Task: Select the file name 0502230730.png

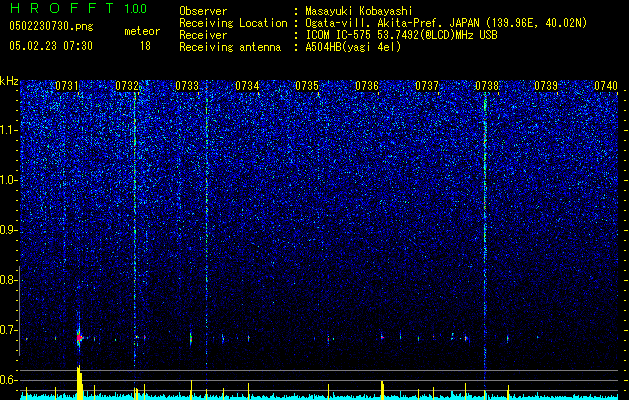Action: pos(51,27)
